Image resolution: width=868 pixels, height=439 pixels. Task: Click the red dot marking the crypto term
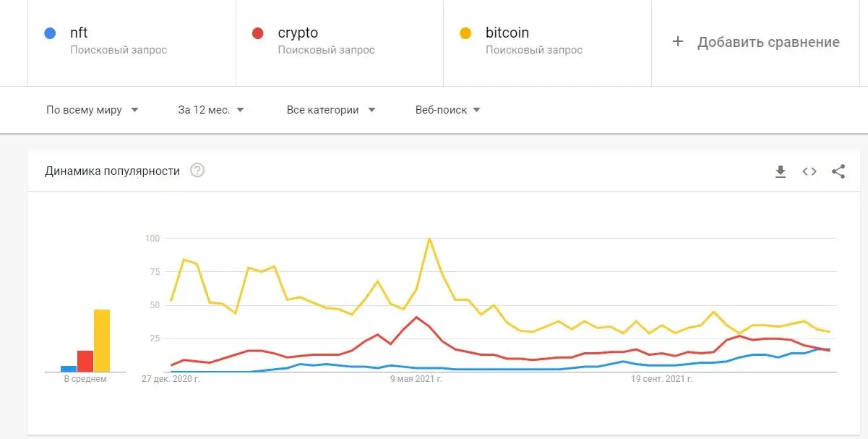[257, 33]
